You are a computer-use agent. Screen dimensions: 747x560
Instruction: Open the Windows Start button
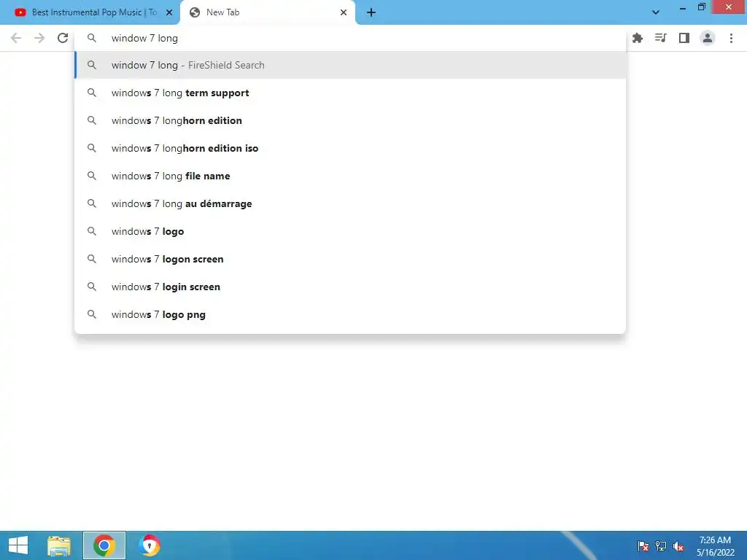point(18,545)
